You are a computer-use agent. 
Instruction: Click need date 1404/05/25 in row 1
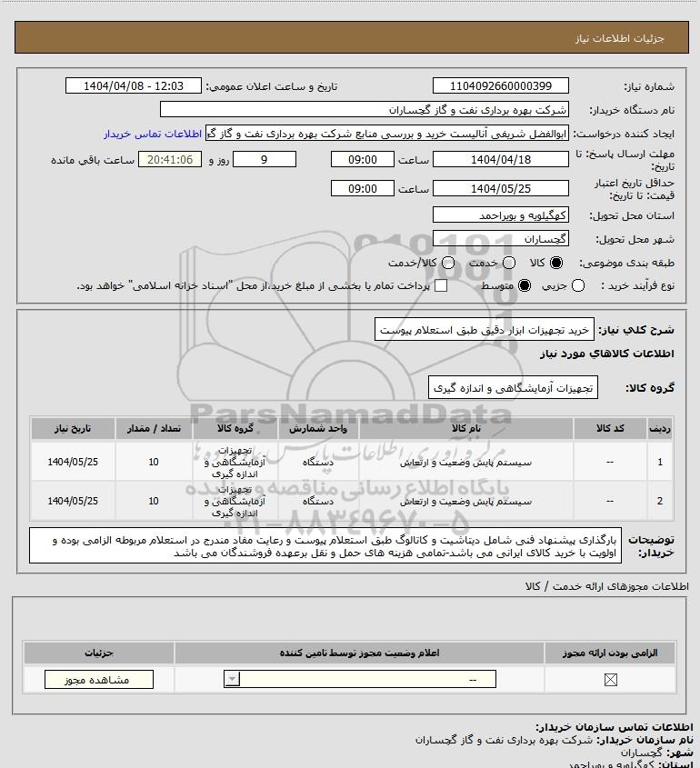[73, 462]
